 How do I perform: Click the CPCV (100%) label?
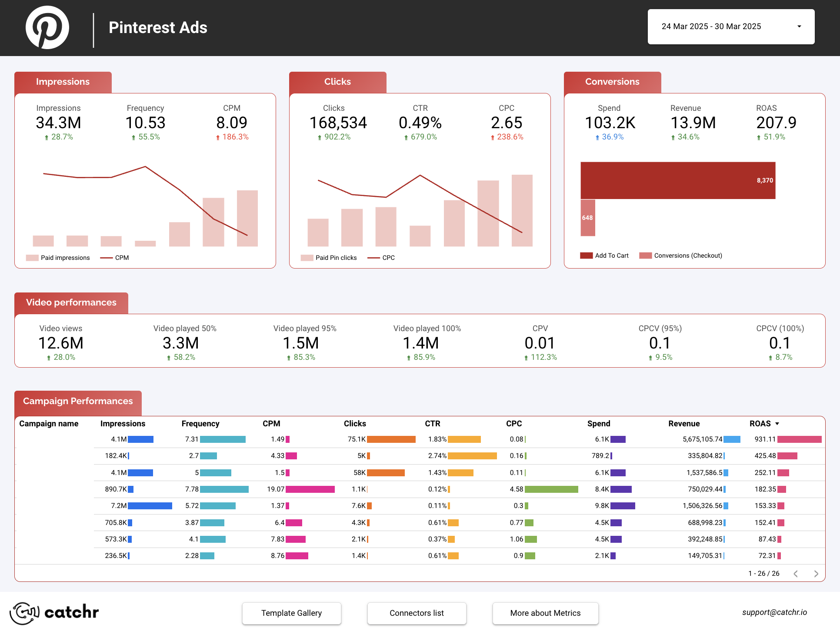point(780,329)
